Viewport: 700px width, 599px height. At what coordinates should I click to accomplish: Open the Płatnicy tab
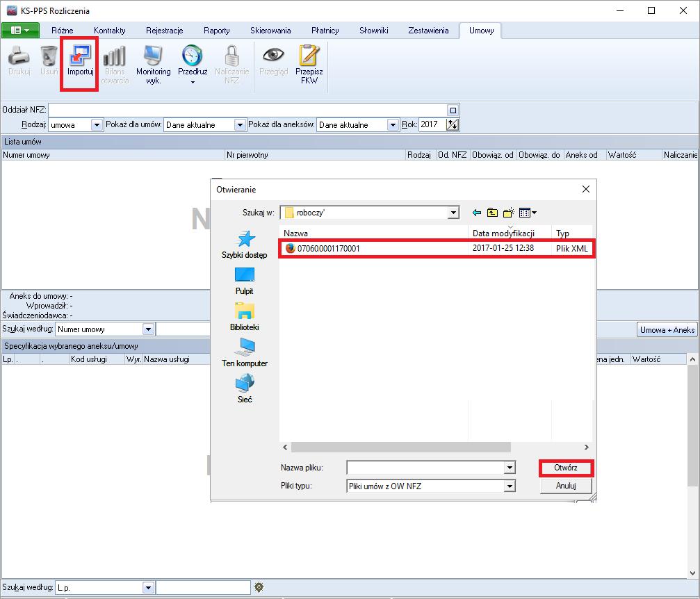[325, 31]
